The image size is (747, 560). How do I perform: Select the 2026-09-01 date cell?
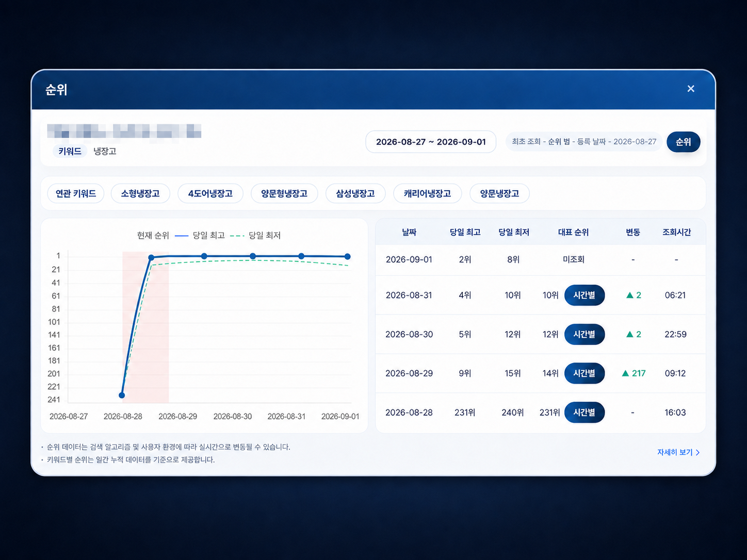[409, 259]
